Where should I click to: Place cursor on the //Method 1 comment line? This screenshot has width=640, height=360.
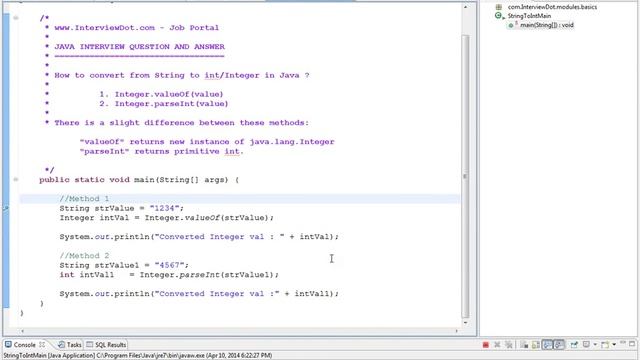coord(84,199)
